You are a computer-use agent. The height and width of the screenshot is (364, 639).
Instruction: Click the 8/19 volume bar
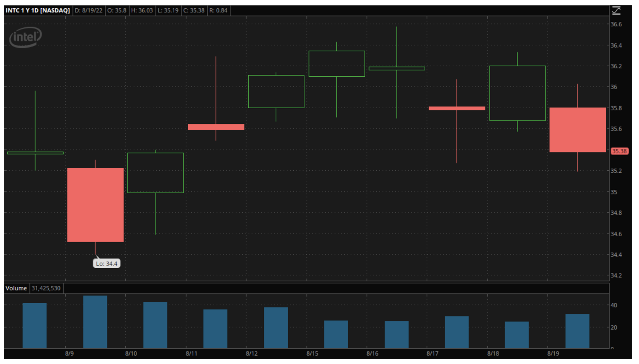[578, 331]
